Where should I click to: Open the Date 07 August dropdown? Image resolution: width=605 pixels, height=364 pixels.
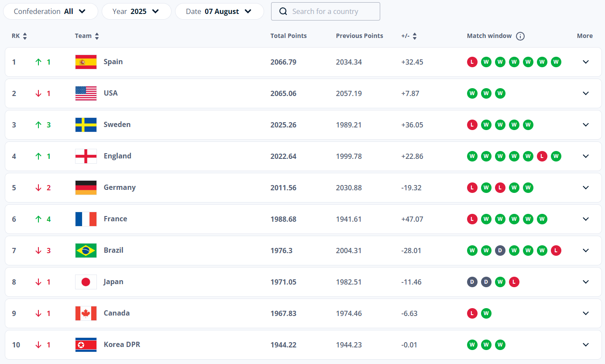coord(219,11)
